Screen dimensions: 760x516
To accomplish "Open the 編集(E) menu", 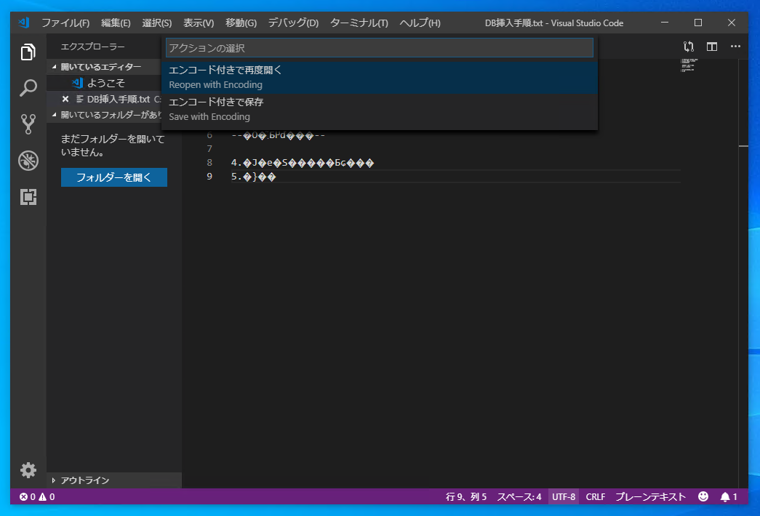I will 115,23.
